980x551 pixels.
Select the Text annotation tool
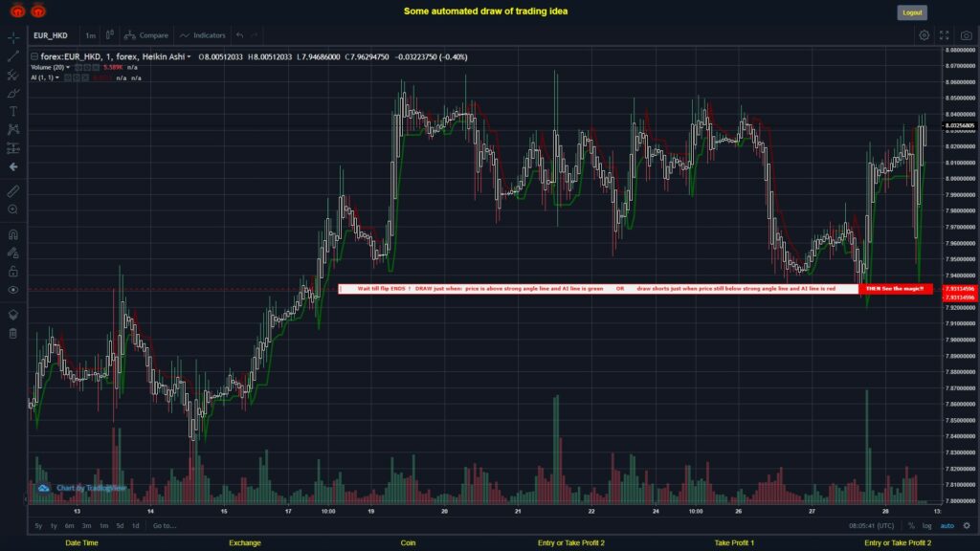tap(13, 112)
